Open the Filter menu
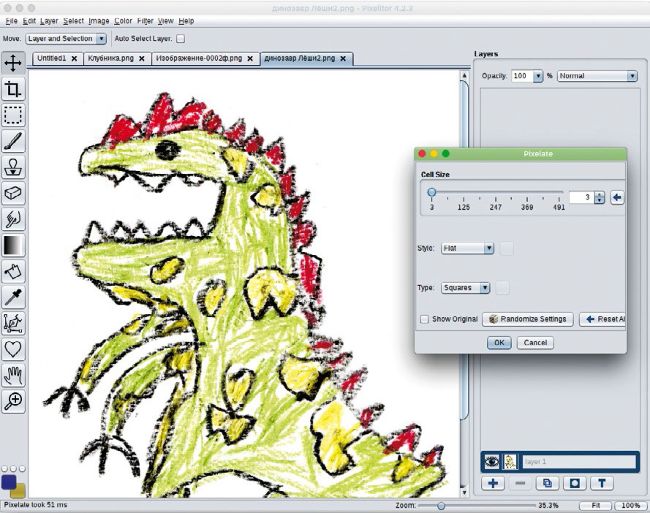This screenshot has height=513, width=650. click(x=146, y=20)
